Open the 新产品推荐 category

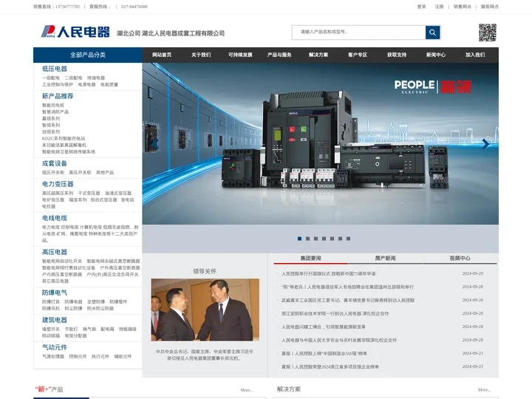coord(58,96)
